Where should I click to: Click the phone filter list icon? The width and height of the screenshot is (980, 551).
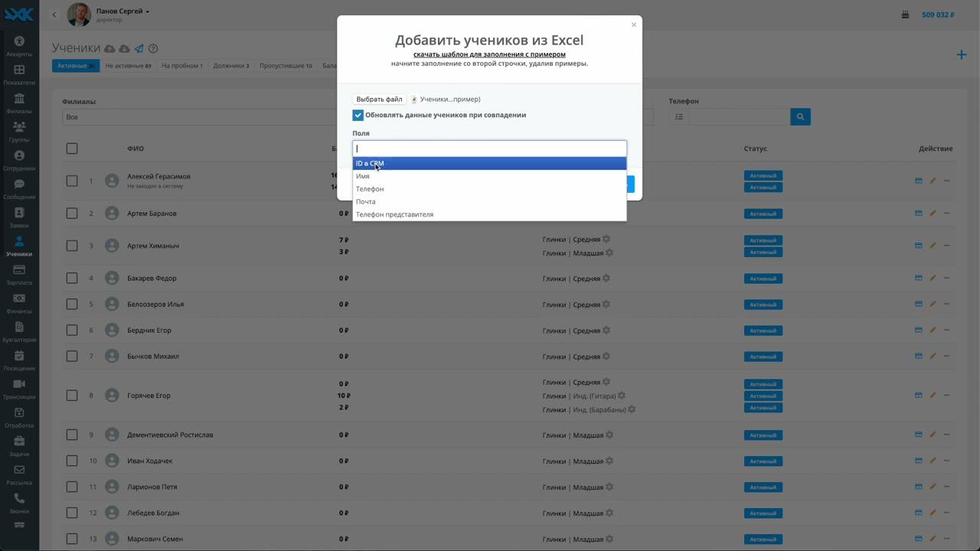pos(679,117)
